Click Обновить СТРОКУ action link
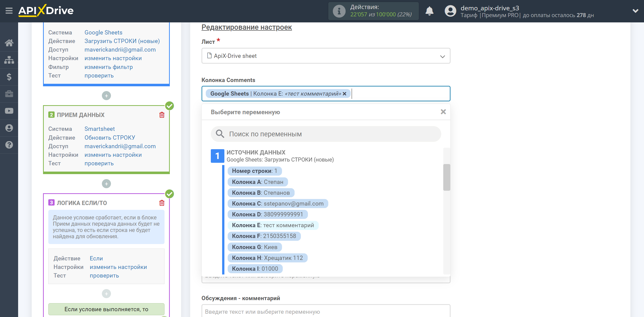The height and width of the screenshot is (317, 644). pyautogui.click(x=110, y=138)
